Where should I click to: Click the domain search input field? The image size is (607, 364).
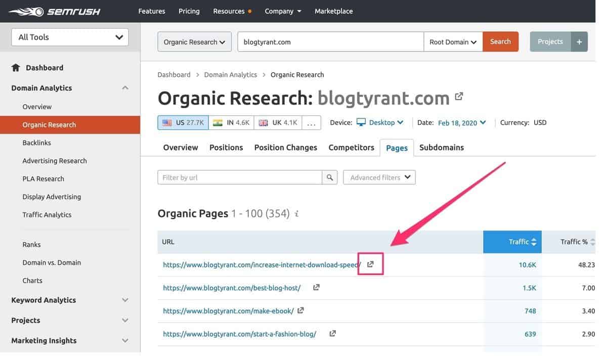pyautogui.click(x=331, y=42)
